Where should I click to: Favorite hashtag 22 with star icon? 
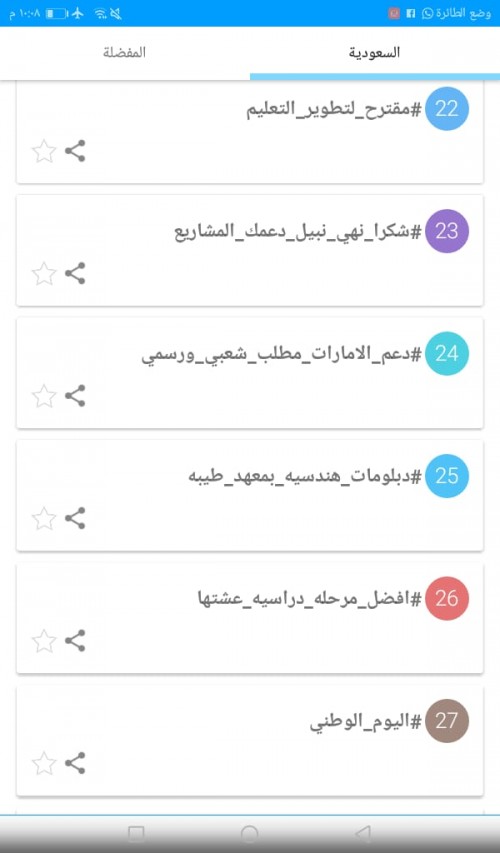coord(44,151)
